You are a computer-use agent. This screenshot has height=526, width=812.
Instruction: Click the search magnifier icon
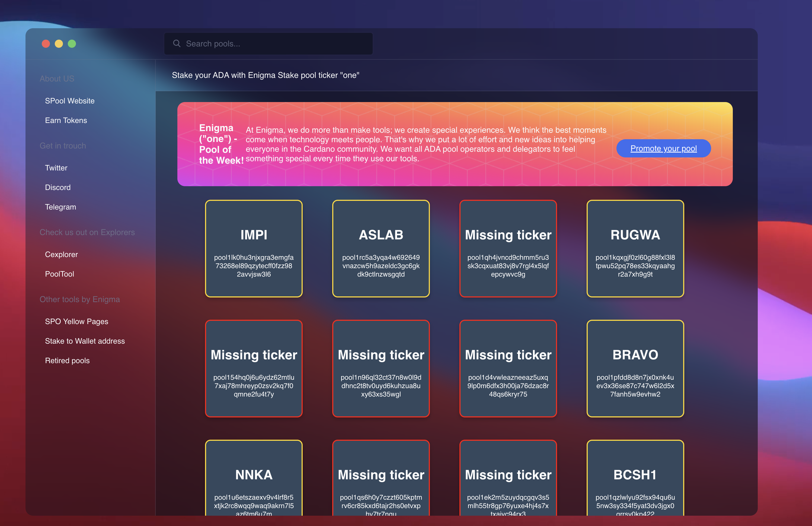click(x=176, y=43)
